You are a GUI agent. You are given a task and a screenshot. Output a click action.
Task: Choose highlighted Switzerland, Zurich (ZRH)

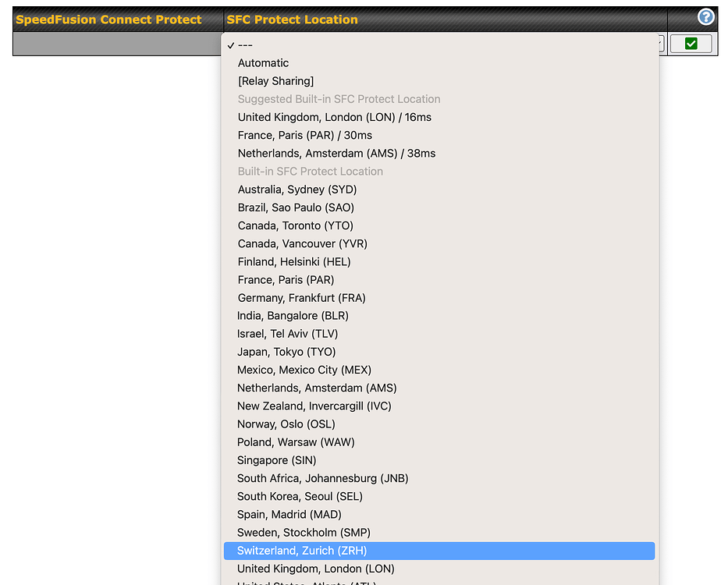(x=439, y=551)
